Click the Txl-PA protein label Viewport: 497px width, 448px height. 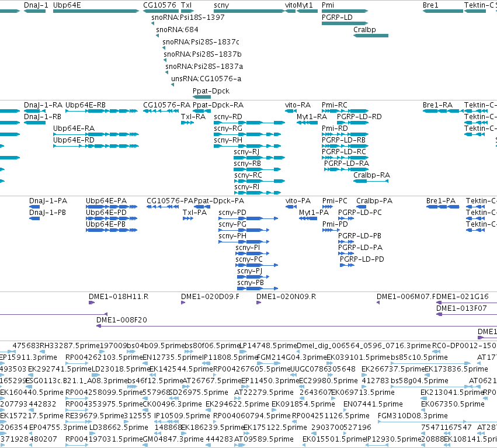point(194,213)
